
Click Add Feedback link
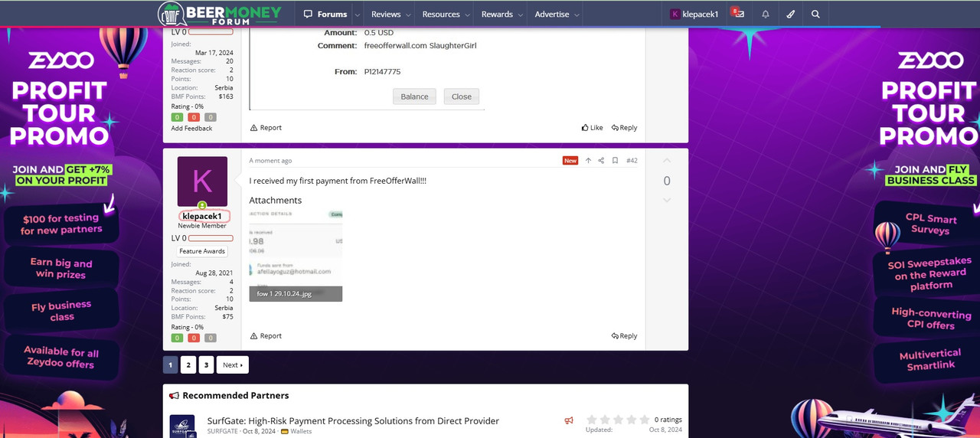[x=191, y=129]
